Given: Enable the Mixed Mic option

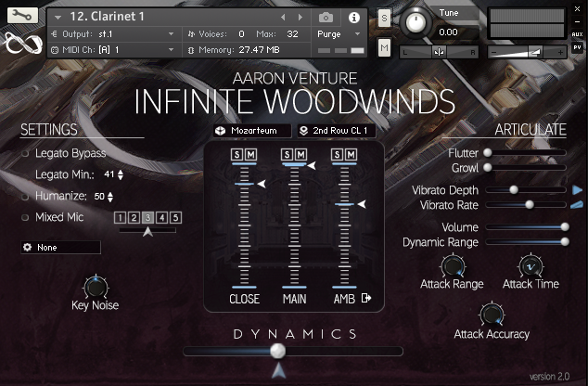Looking at the screenshot, I should tap(26, 217).
